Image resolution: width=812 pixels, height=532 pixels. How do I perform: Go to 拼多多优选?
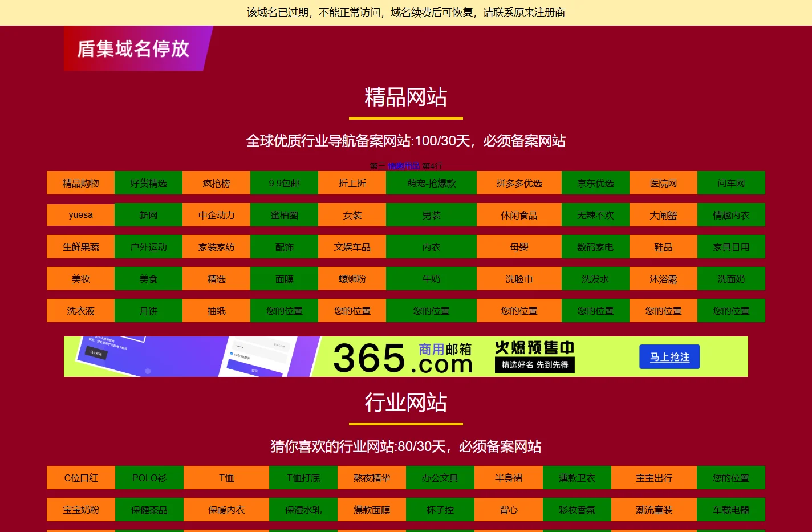click(x=519, y=183)
